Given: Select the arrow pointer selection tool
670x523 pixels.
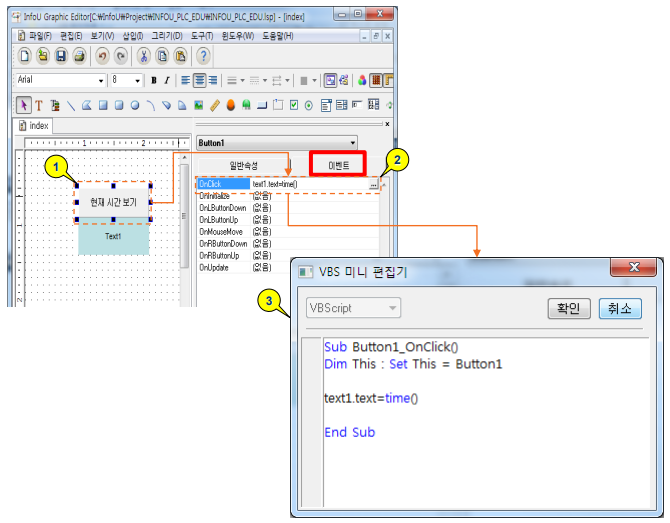Looking at the screenshot, I should coord(24,105).
